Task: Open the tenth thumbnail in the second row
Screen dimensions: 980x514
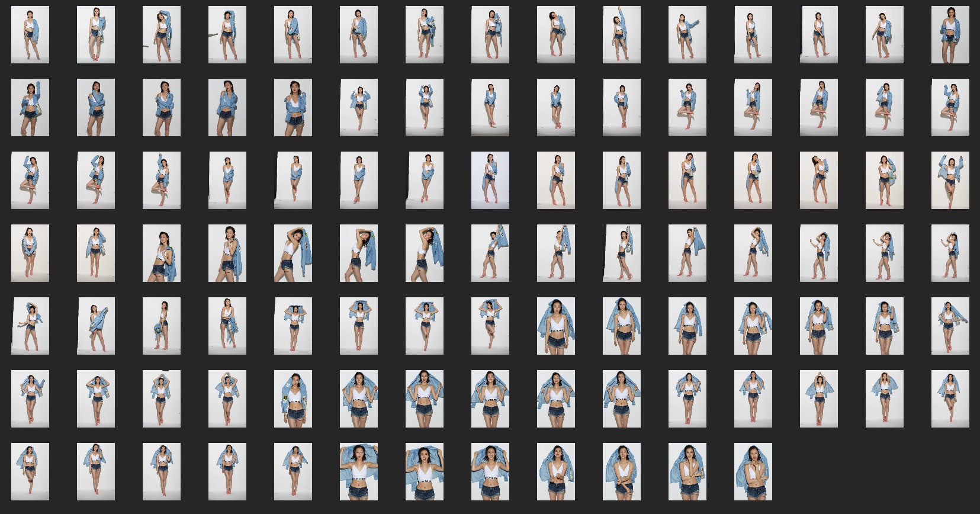Action: coord(622,108)
